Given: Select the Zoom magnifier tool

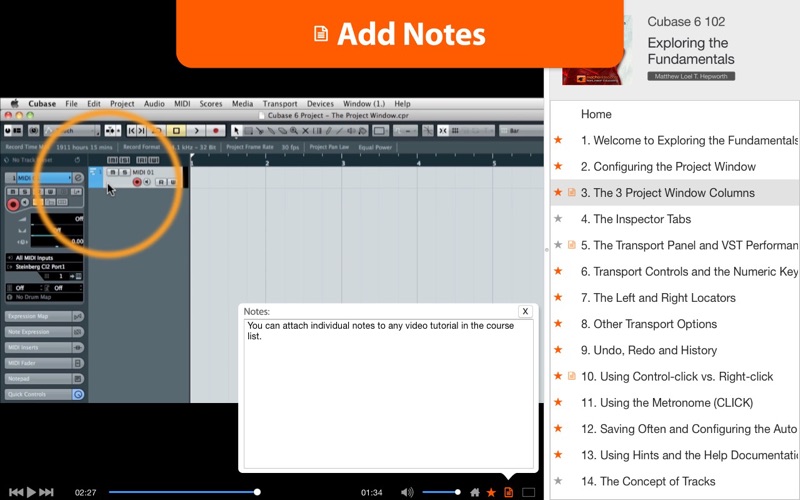Looking at the screenshot, I should coord(294,131).
